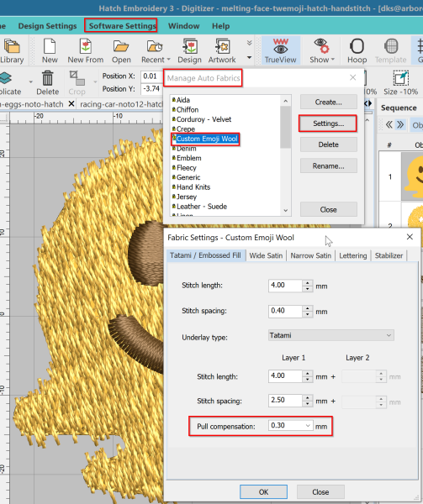
Task: Click the Crop tool icon
Action: [77, 83]
